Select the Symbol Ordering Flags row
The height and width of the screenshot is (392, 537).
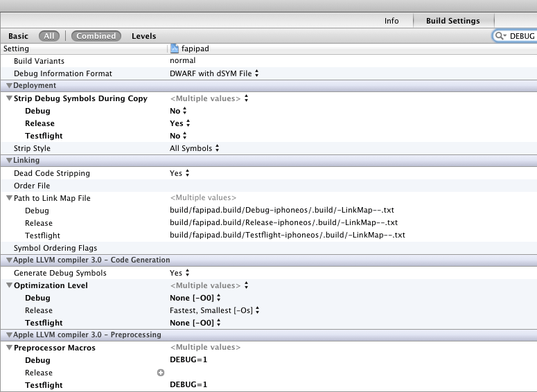point(269,248)
